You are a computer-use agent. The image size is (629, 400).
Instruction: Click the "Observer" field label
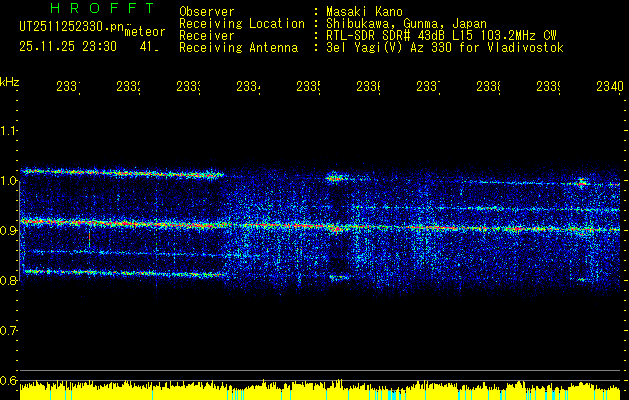point(207,12)
